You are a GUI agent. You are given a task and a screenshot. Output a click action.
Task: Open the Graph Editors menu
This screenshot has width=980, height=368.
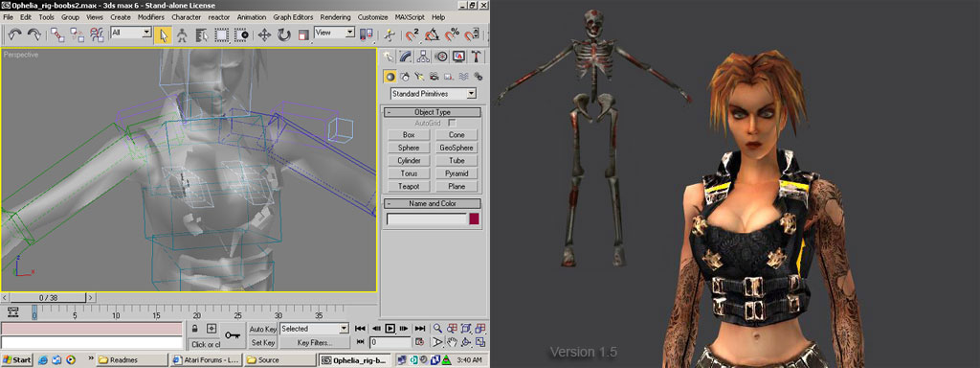(x=294, y=17)
